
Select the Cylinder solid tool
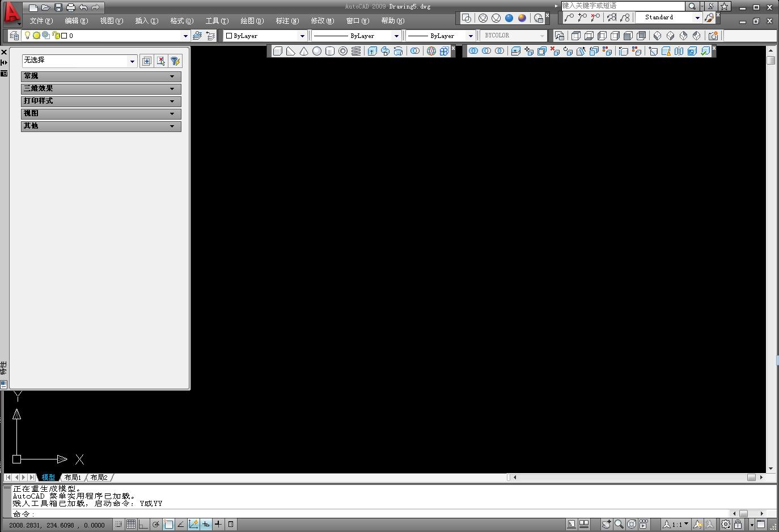(x=330, y=51)
